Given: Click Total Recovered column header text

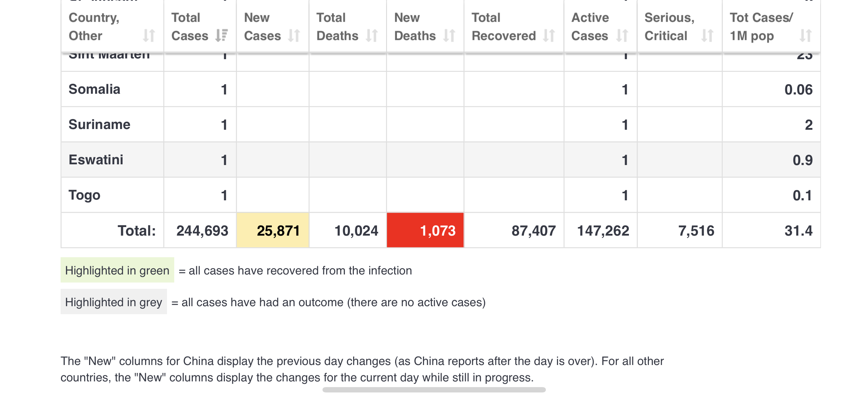Looking at the screenshot, I should 503,27.
